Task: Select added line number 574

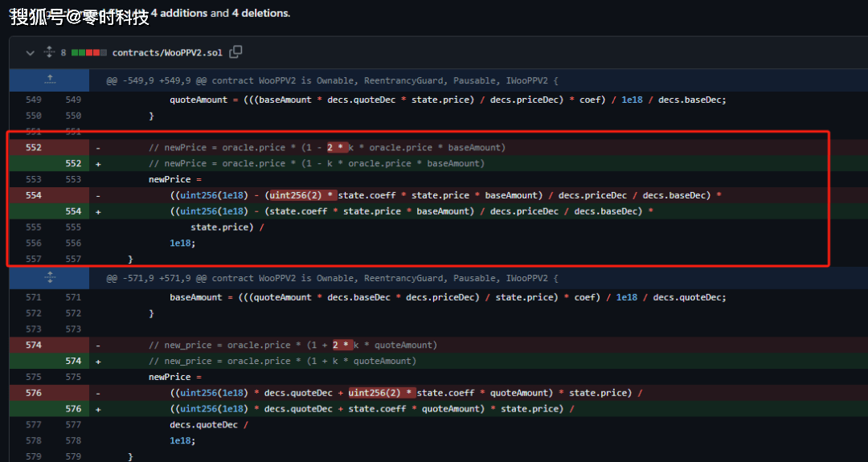Action: click(73, 362)
